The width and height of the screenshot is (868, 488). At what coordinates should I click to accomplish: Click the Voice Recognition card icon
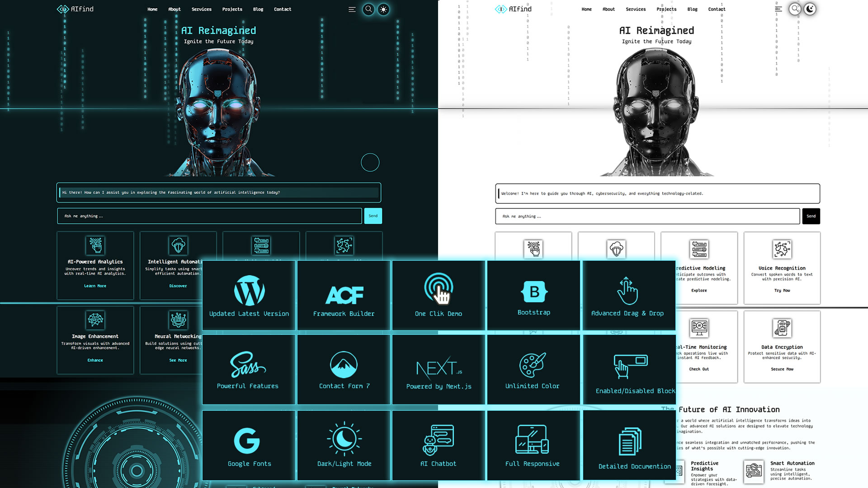[x=782, y=249]
